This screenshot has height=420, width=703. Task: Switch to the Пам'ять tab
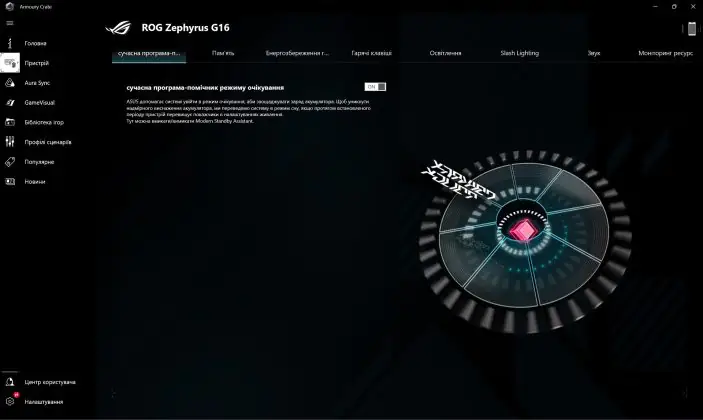coord(223,53)
